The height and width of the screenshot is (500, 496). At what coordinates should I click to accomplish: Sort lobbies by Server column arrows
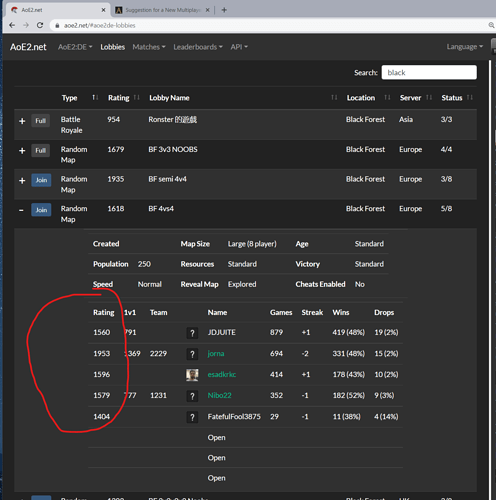click(x=429, y=97)
